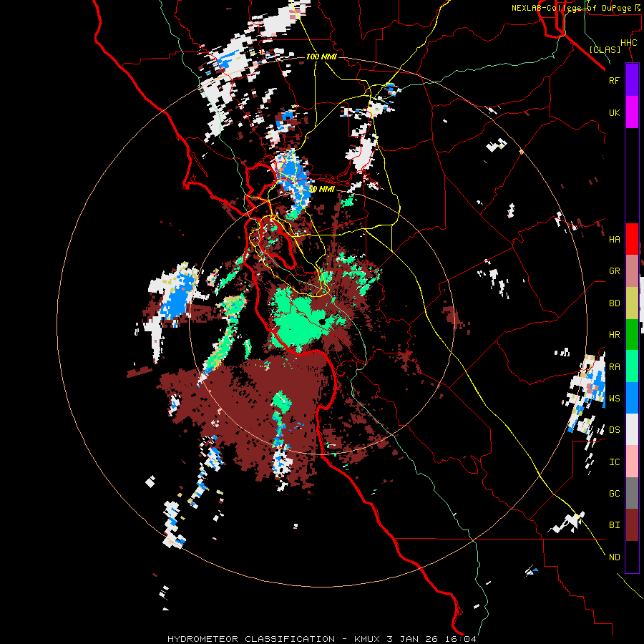Click the 'HYDROMETEOR CLASSIFICATION' title text

(251, 639)
